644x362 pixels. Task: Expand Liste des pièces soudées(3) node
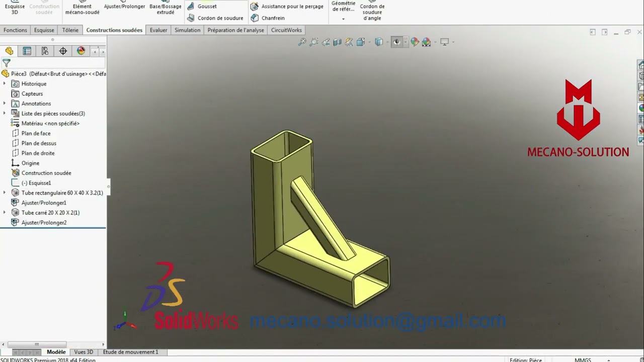pos(5,113)
